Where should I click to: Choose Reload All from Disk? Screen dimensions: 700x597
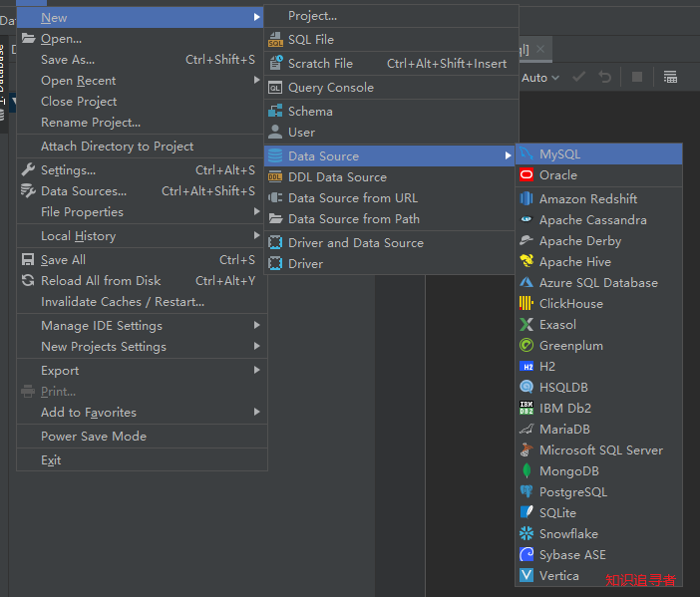pos(140,281)
